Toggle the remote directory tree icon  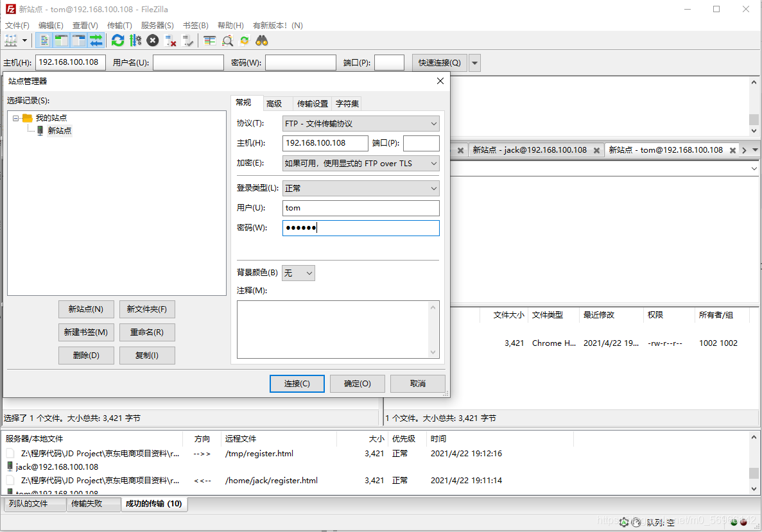tap(78, 41)
